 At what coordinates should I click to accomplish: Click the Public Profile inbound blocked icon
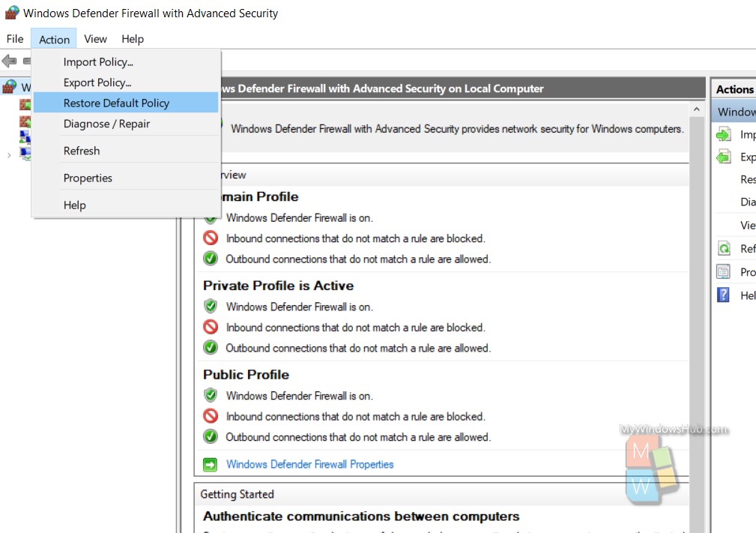pos(211,416)
